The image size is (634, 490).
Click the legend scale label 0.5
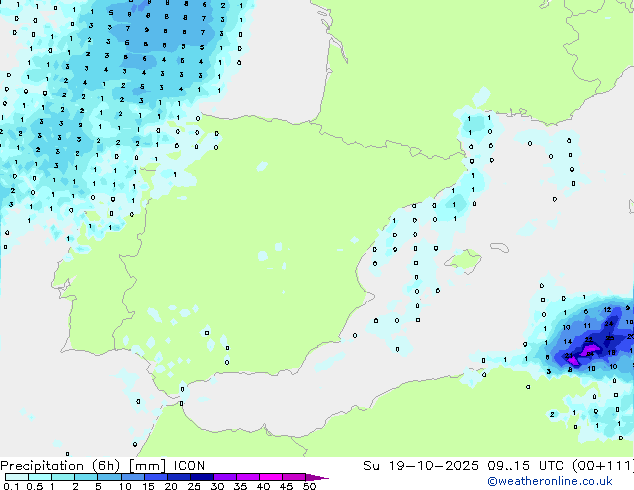(34, 486)
